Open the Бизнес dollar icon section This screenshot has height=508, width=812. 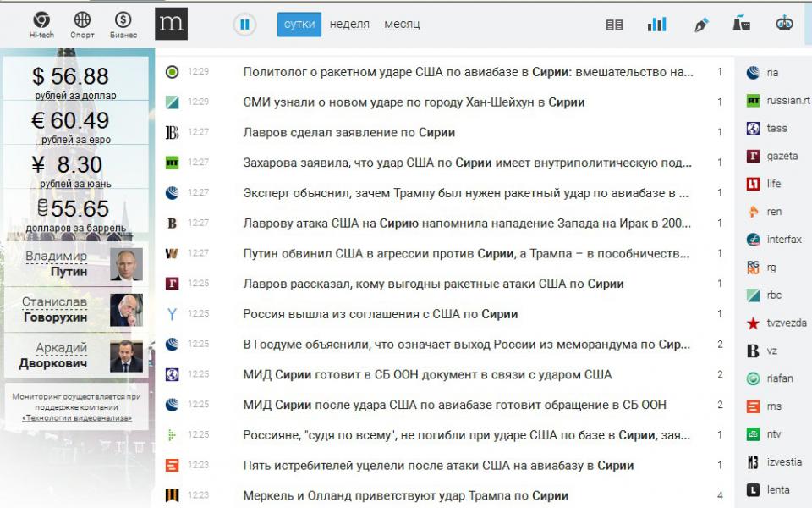(123, 24)
